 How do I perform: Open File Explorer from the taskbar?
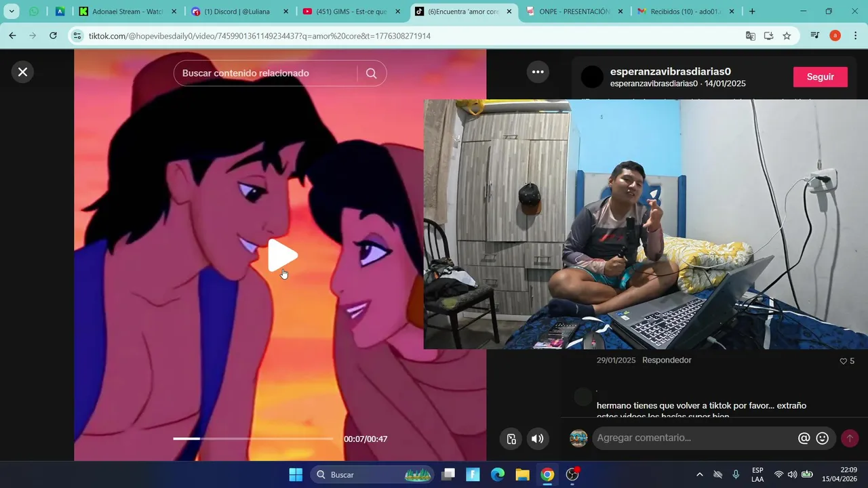click(522, 474)
